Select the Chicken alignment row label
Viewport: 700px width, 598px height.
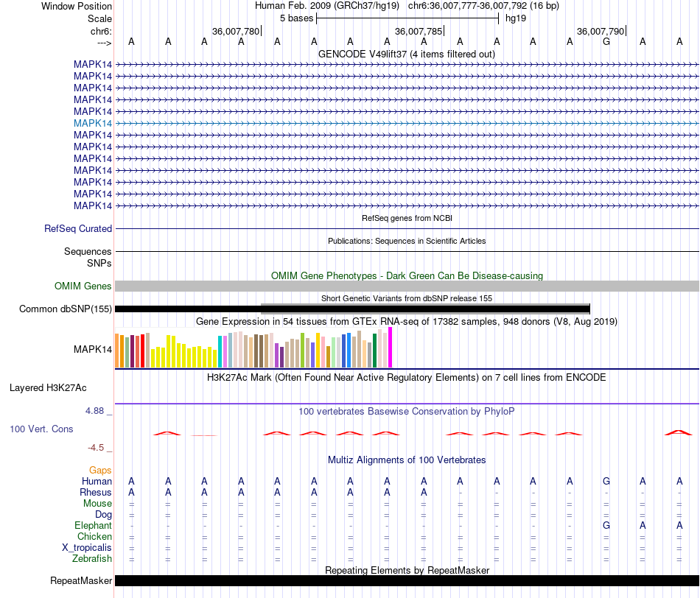click(94, 536)
